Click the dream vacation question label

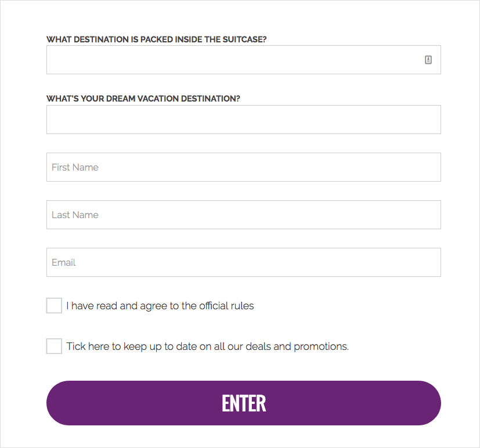[143, 99]
